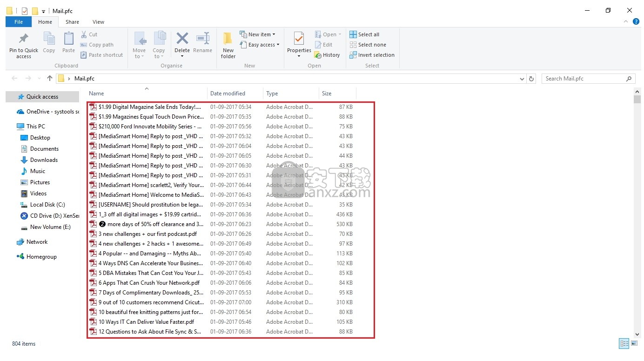Open the Move to command
The image size is (644, 361).
(139, 45)
